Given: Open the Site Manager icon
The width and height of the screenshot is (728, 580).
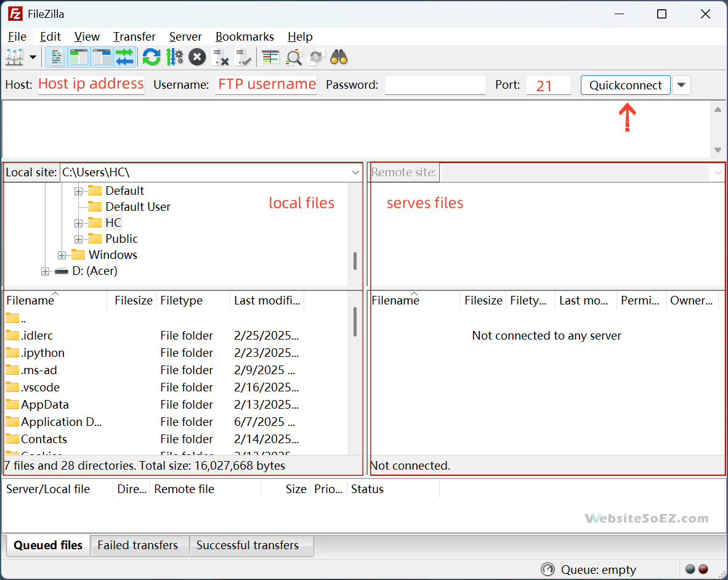Looking at the screenshot, I should tap(14, 57).
